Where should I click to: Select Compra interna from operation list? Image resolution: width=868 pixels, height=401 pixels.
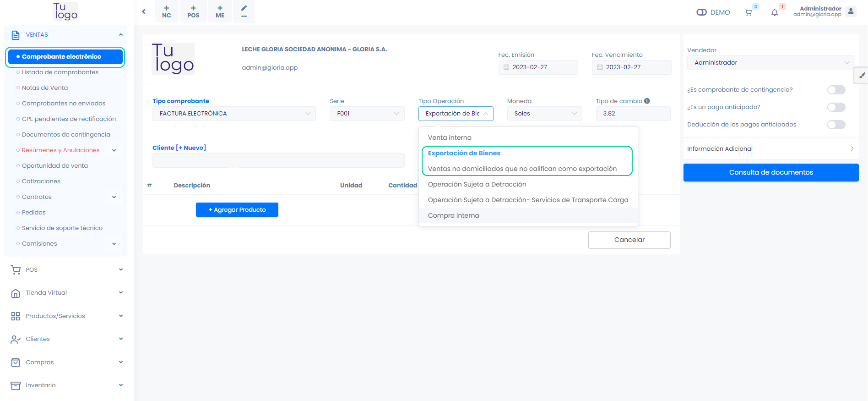(x=453, y=215)
